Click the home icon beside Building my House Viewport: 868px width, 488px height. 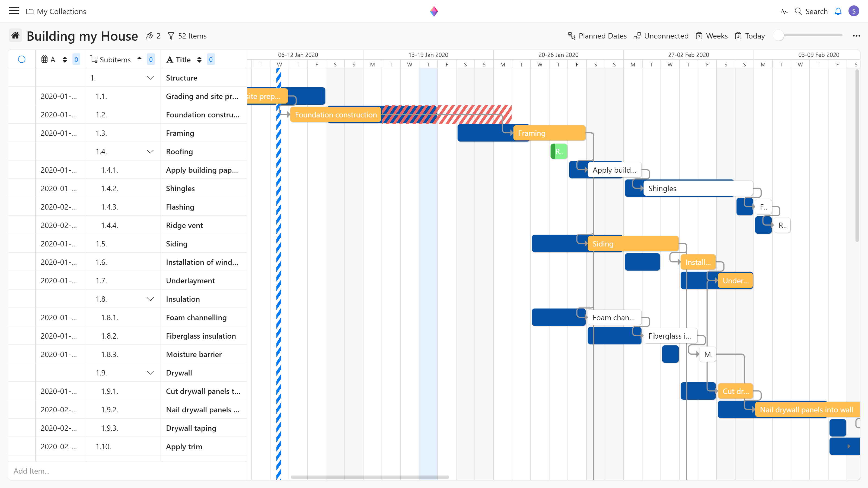point(15,35)
